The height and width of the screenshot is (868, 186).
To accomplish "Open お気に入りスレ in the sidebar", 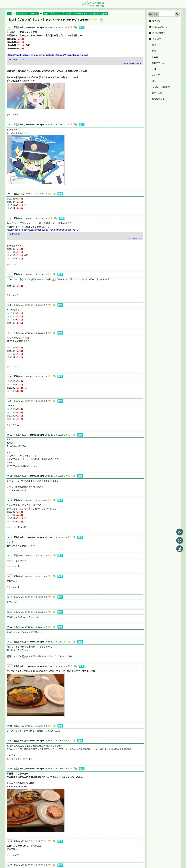I will click(x=164, y=27).
